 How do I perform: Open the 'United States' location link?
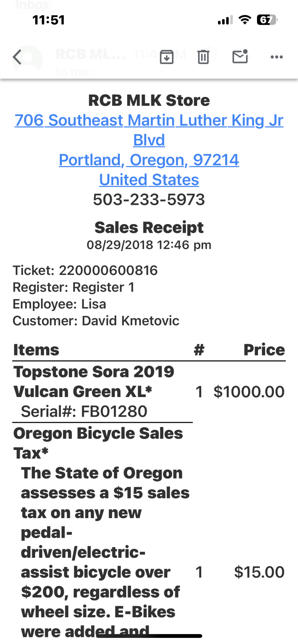pyautogui.click(x=149, y=180)
